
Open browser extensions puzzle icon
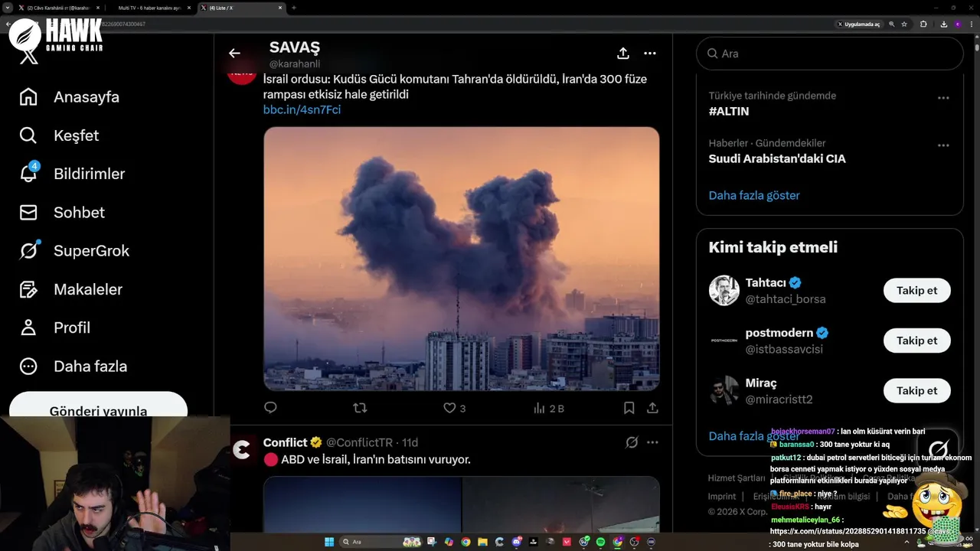pyautogui.click(x=923, y=24)
